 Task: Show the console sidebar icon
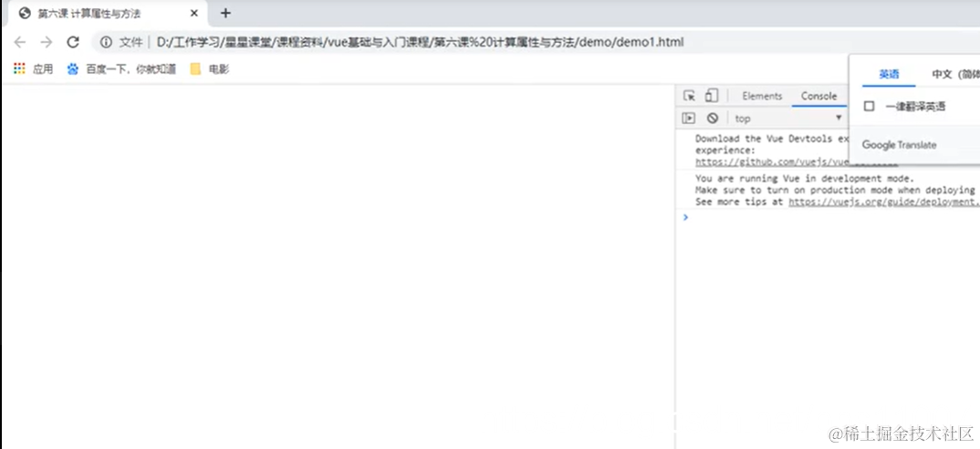click(689, 118)
